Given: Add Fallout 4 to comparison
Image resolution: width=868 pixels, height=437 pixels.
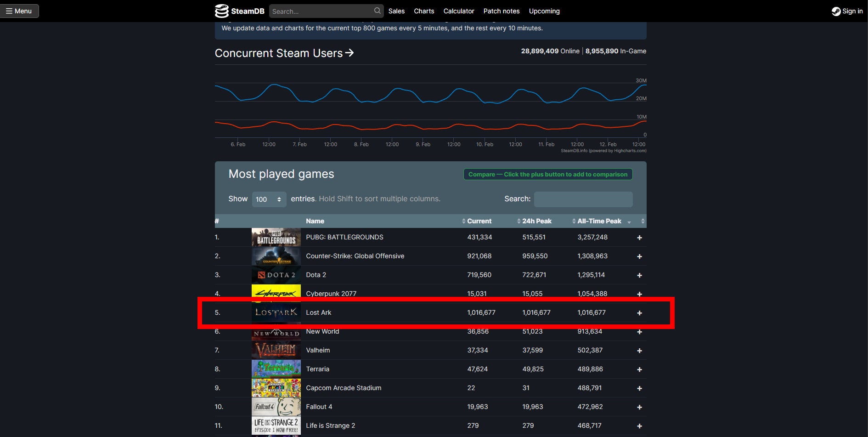Looking at the screenshot, I should click(x=639, y=407).
